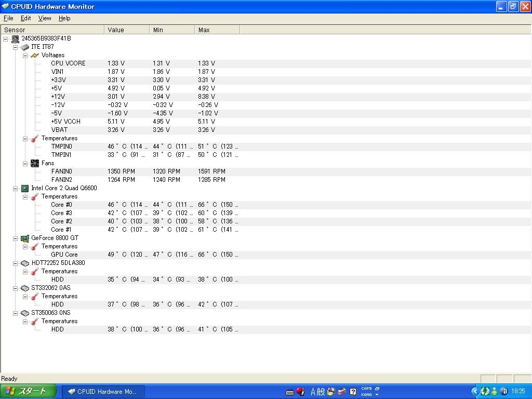Click the thermometer icon under HDT72252 5DLA380
532x399 pixels.
point(35,271)
